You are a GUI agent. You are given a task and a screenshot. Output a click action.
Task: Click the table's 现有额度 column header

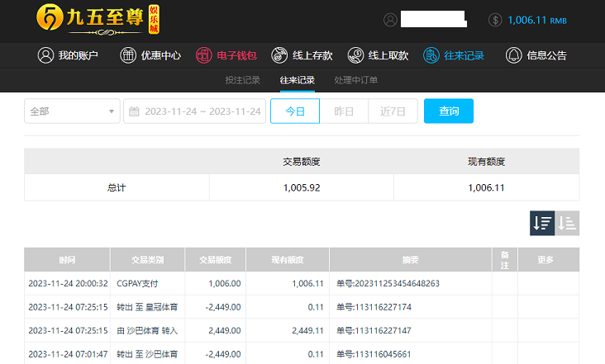pyautogui.click(x=288, y=260)
